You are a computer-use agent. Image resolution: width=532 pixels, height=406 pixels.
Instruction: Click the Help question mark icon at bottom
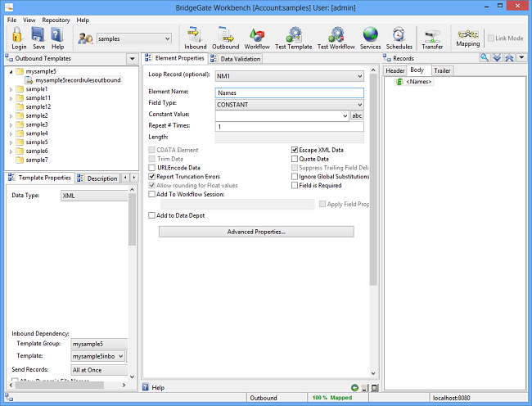coord(146,387)
